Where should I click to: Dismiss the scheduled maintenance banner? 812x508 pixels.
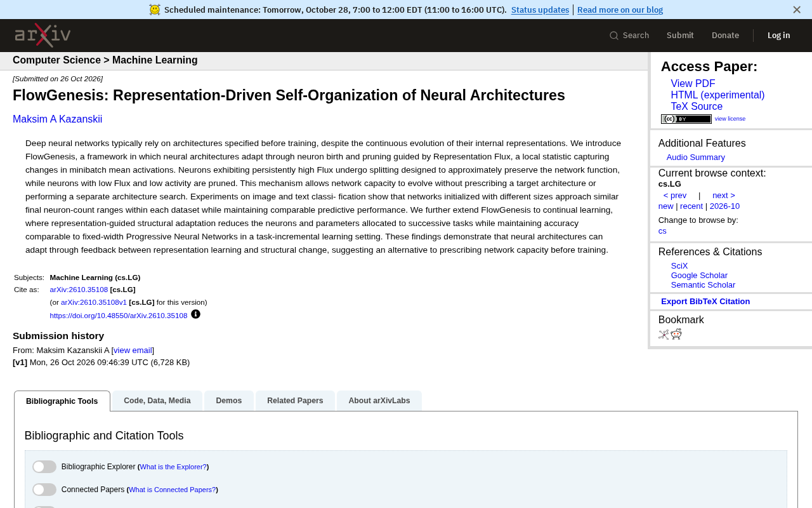tap(797, 10)
